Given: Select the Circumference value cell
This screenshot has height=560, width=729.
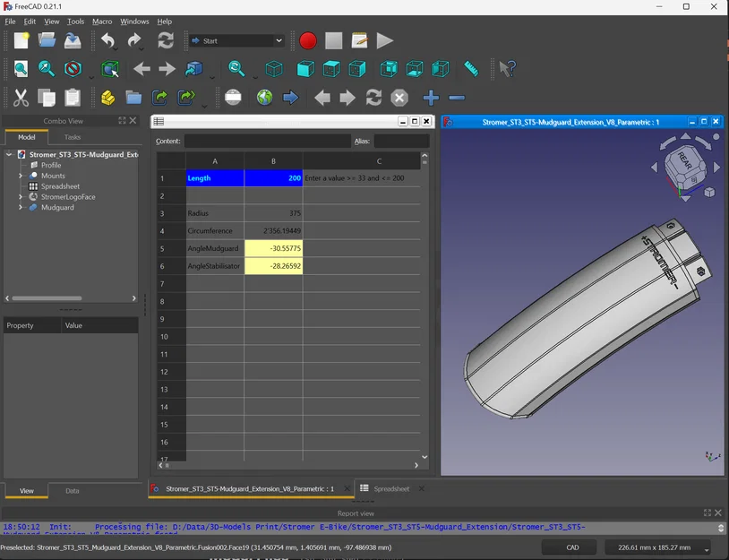Looking at the screenshot, I should coord(273,230).
